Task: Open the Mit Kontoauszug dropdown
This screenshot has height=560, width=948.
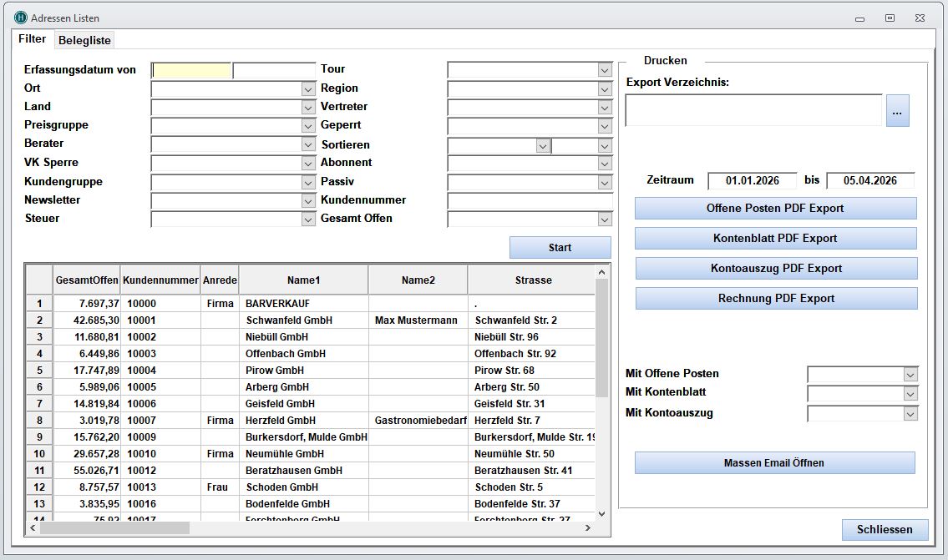Action: (910, 413)
